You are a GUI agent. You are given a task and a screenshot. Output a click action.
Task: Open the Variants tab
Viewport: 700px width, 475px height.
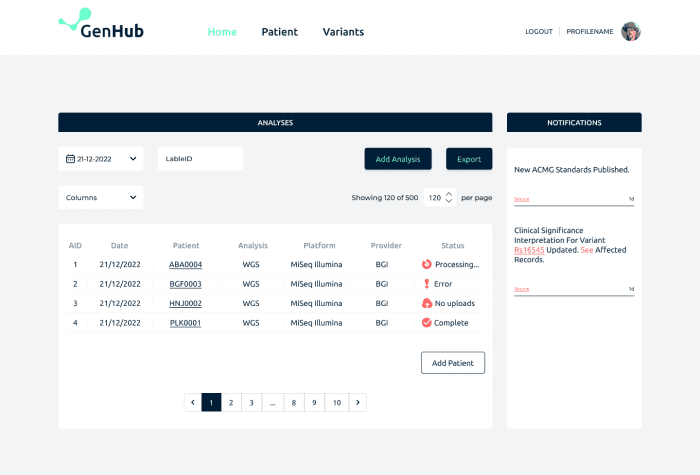343,32
